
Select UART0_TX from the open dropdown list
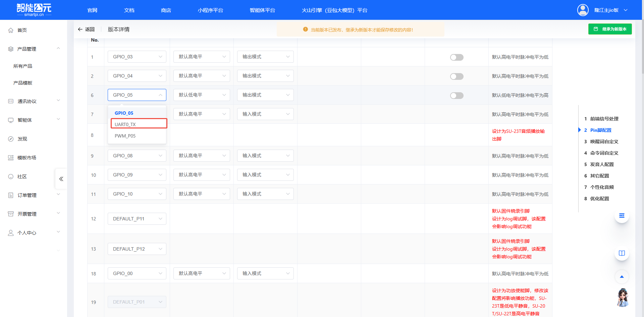(139, 124)
